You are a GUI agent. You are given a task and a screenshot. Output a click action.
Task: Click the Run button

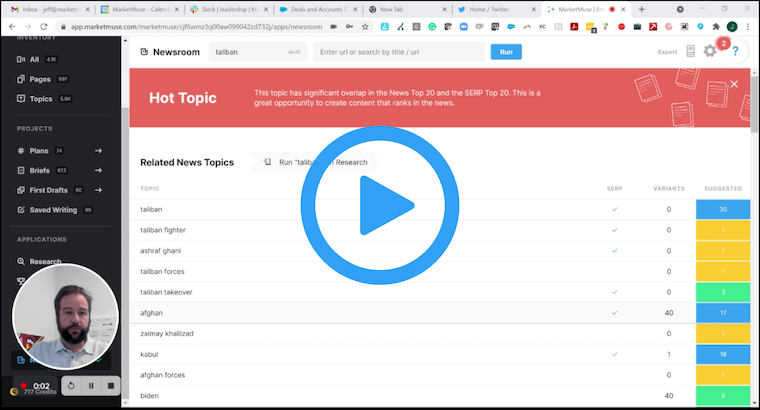(506, 52)
